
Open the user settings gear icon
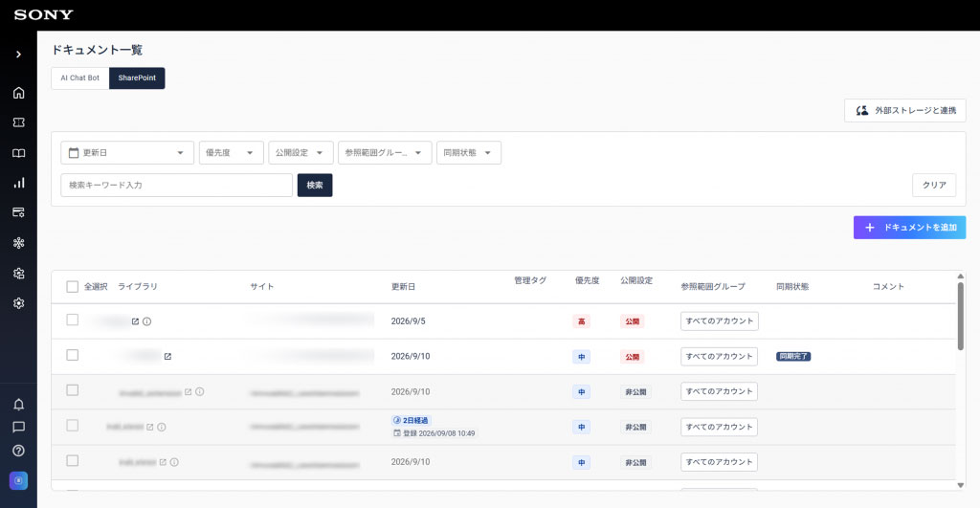pos(19,273)
